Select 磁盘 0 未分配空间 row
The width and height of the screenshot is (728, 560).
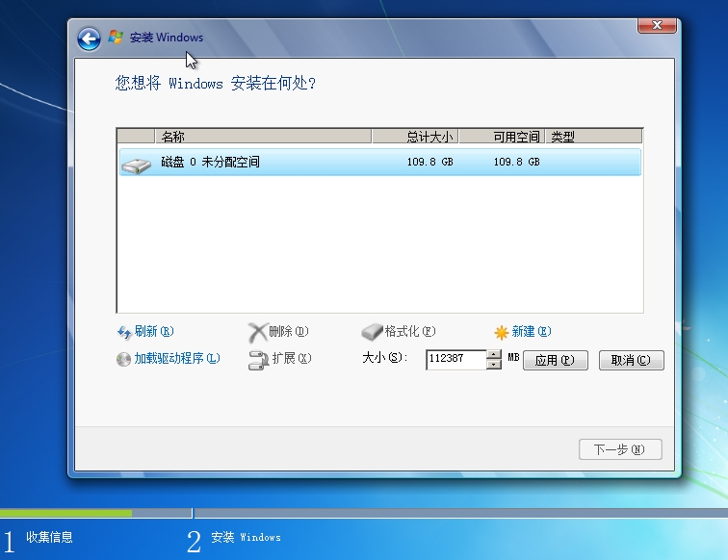(x=380, y=162)
